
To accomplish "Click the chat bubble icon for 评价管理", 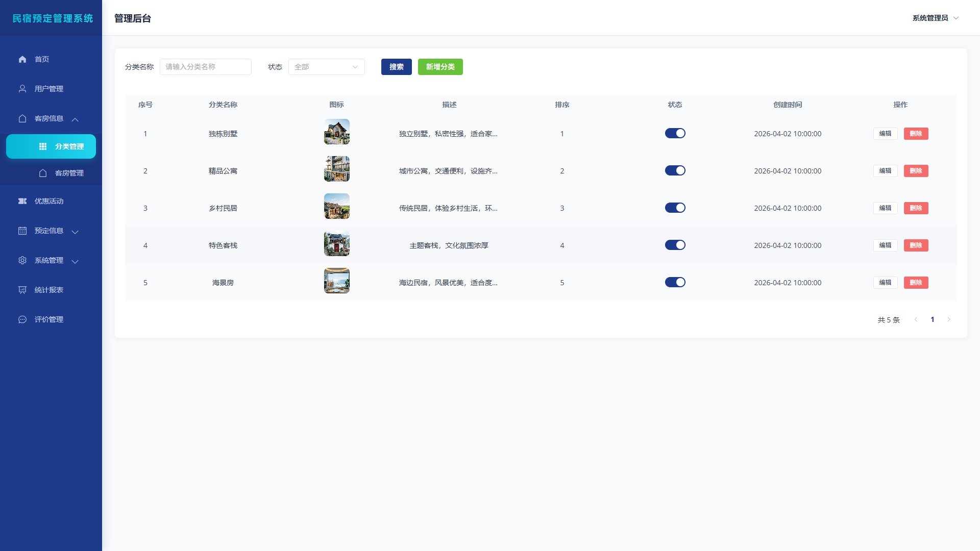I will (22, 319).
